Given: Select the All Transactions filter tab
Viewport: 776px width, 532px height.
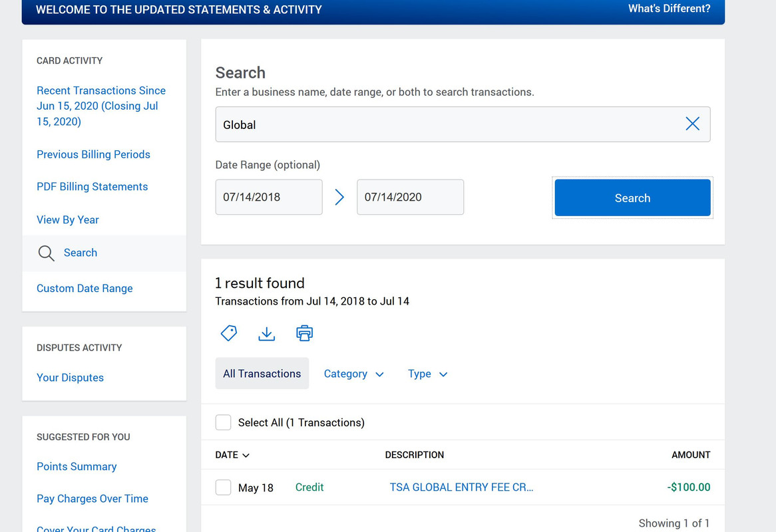Looking at the screenshot, I should (x=262, y=373).
